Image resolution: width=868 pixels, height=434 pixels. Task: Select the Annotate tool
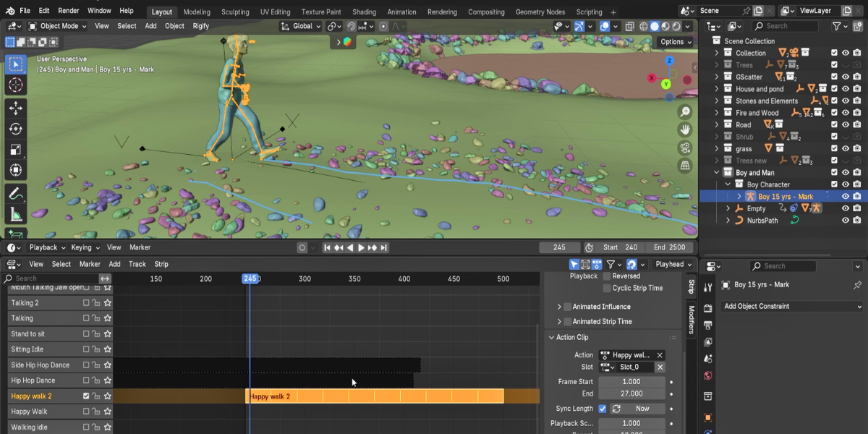coord(15,193)
